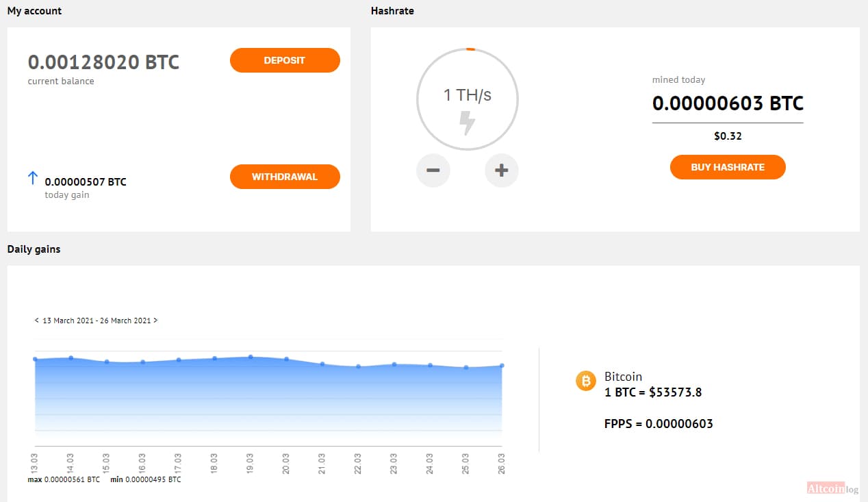Viewport: 868px width, 502px height.
Task: Click the orange marker on the hashrate ring
Action: pos(470,49)
